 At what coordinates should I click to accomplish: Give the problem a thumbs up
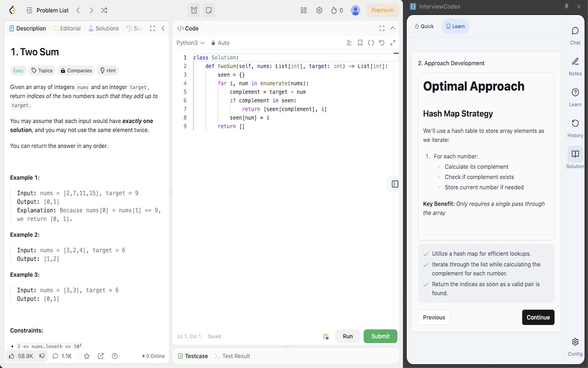pyautogui.click(x=11, y=356)
